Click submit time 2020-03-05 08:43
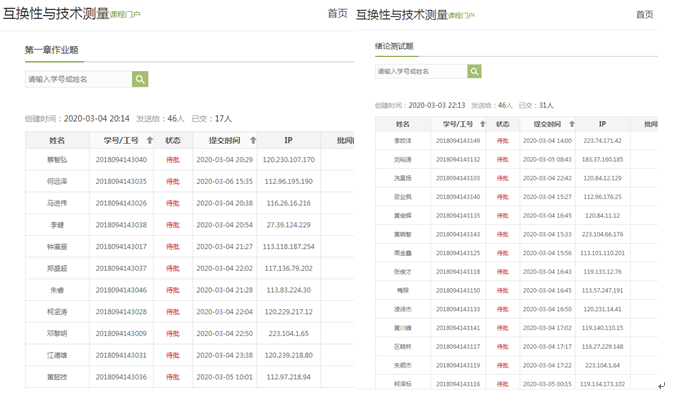Screen dimensions: 674x396 pos(547,160)
